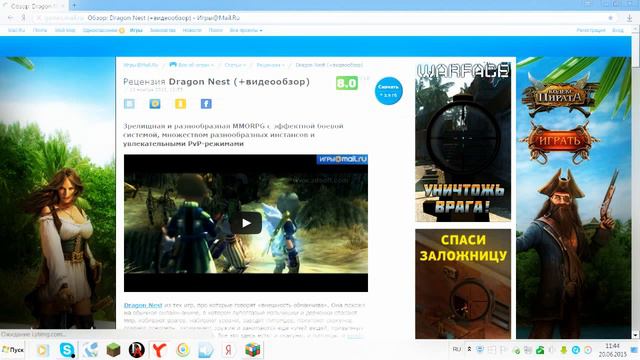Click the green 8.0 rating badge

coord(347,83)
